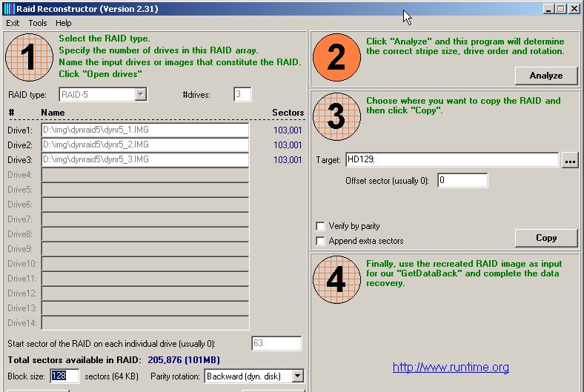Image resolution: width=584 pixels, height=392 pixels.
Task: Click the Block size field
Action: click(x=64, y=376)
